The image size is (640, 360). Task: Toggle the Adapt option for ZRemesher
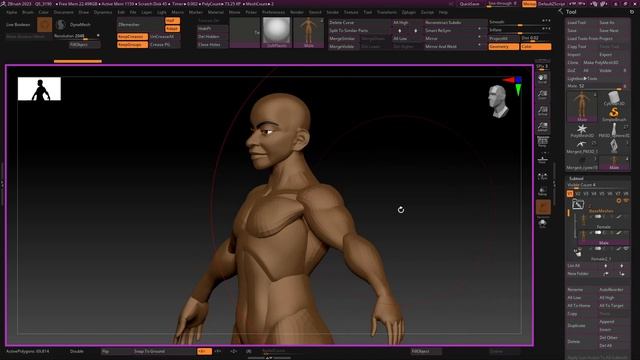[172, 29]
